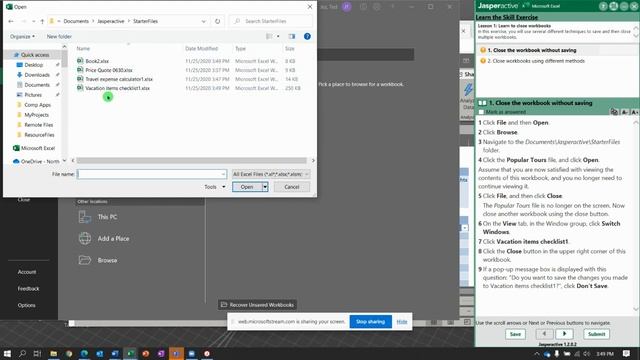Go back in Open dialog navigation
The width and height of the screenshot is (640, 360).
pos(11,21)
